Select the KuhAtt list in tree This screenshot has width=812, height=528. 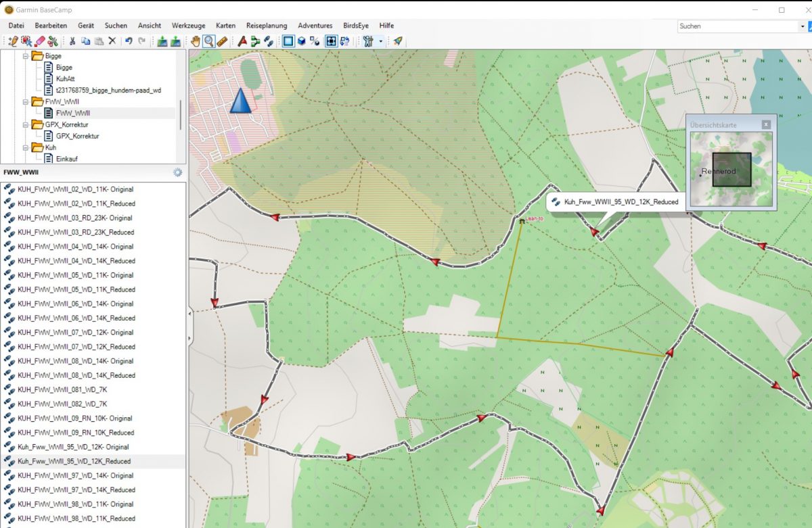click(65, 78)
